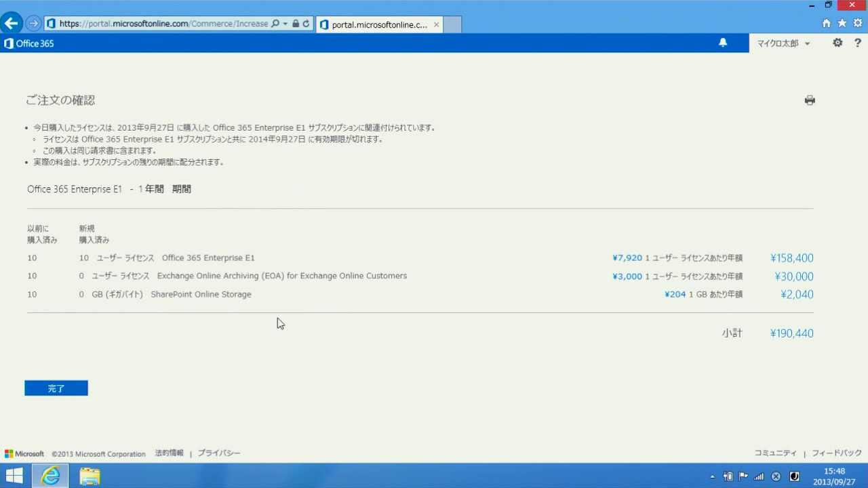Click the circled X tray icon

click(x=776, y=476)
